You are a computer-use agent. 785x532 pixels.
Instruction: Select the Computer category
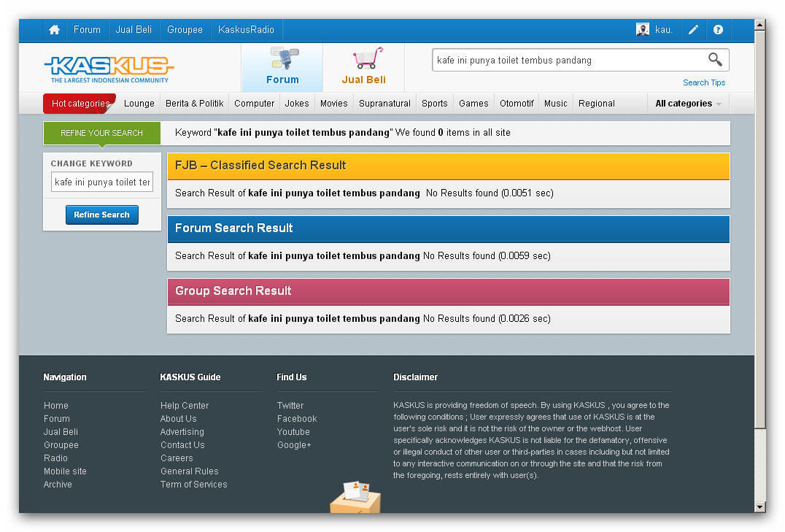pyautogui.click(x=255, y=104)
